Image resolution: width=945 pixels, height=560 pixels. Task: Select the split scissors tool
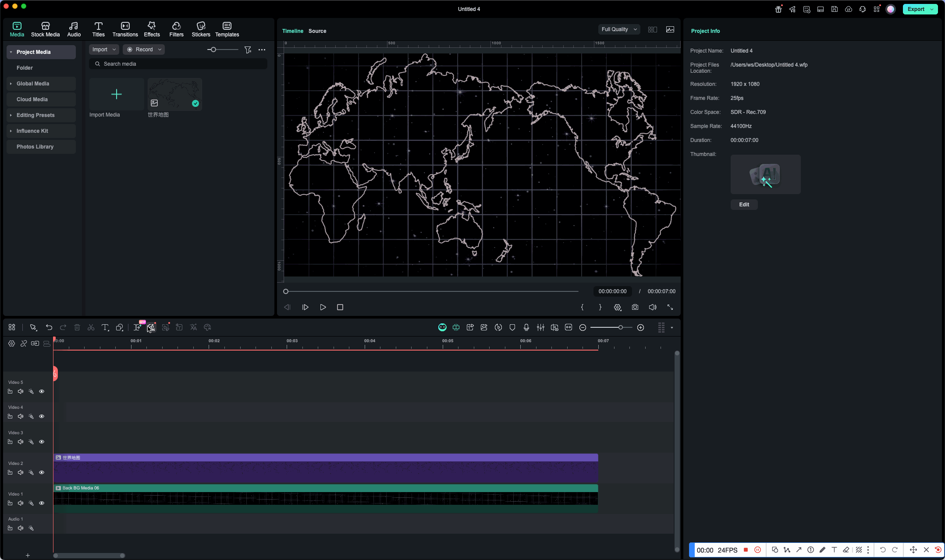pyautogui.click(x=91, y=327)
